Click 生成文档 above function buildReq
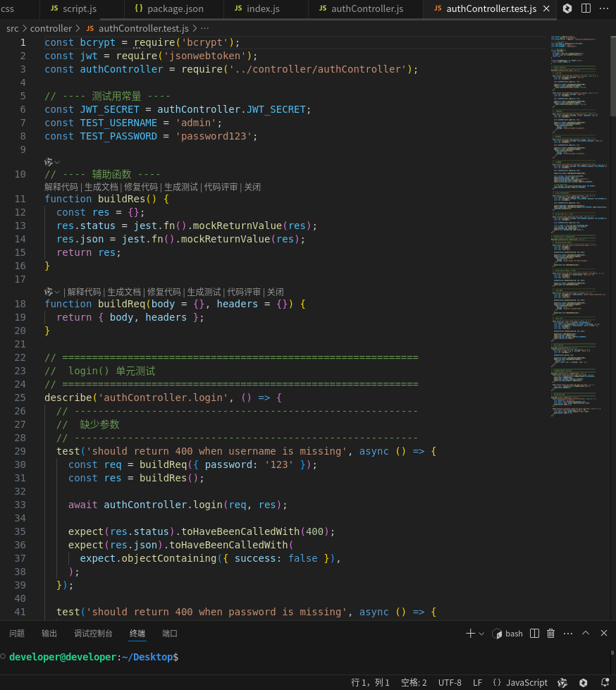The height and width of the screenshot is (690, 616). (124, 292)
